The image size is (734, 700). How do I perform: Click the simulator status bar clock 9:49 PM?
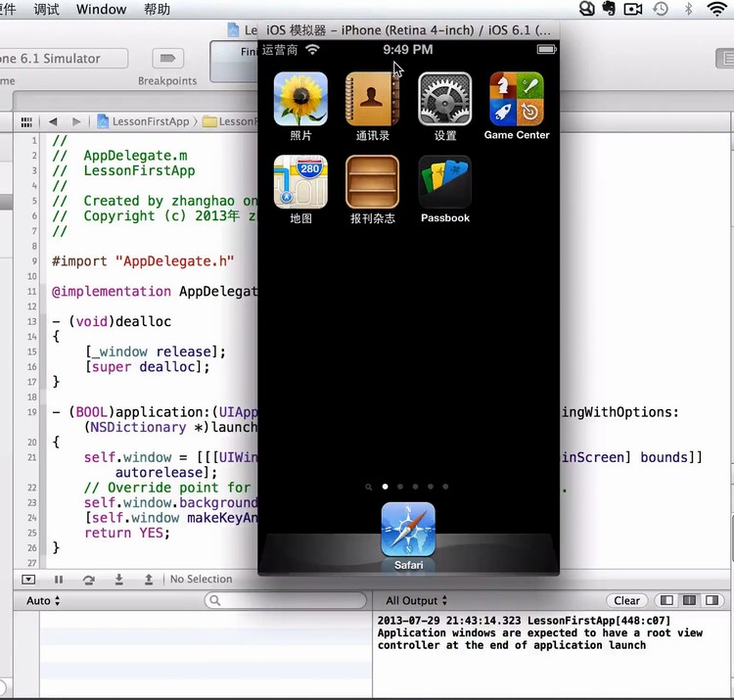(408, 50)
